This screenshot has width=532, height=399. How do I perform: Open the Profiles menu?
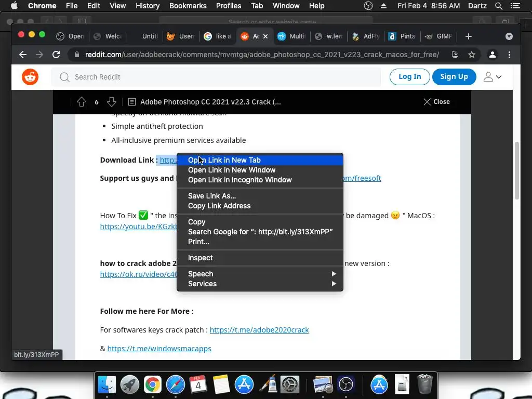229,6
